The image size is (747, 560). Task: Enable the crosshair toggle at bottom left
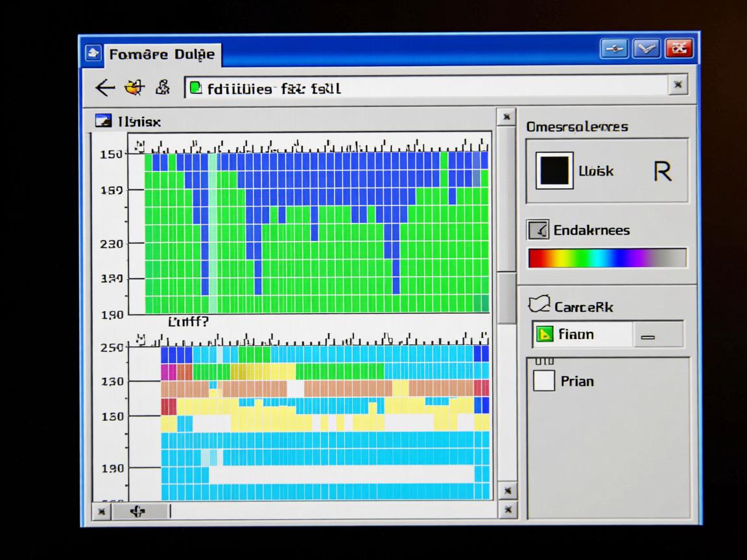pyautogui.click(x=139, y=511)
